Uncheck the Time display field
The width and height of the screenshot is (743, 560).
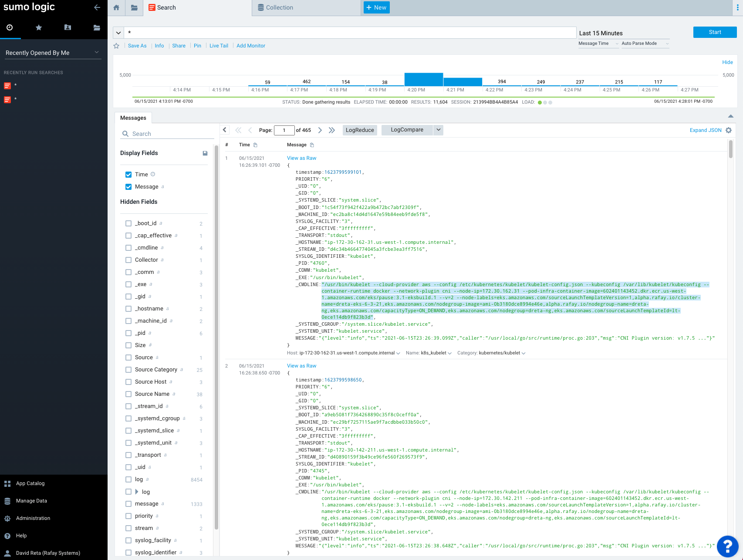128,175
